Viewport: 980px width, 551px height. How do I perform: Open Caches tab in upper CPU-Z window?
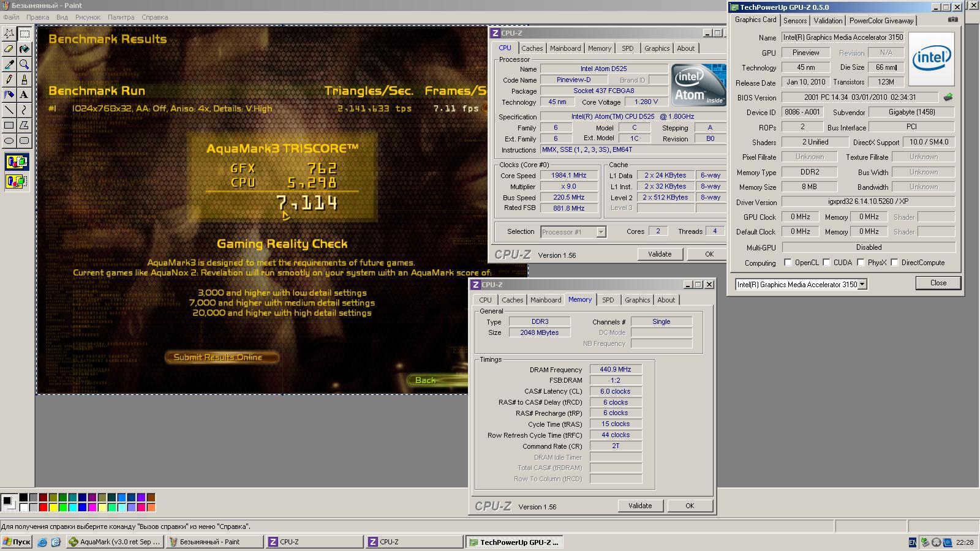[x=532, y=48]
